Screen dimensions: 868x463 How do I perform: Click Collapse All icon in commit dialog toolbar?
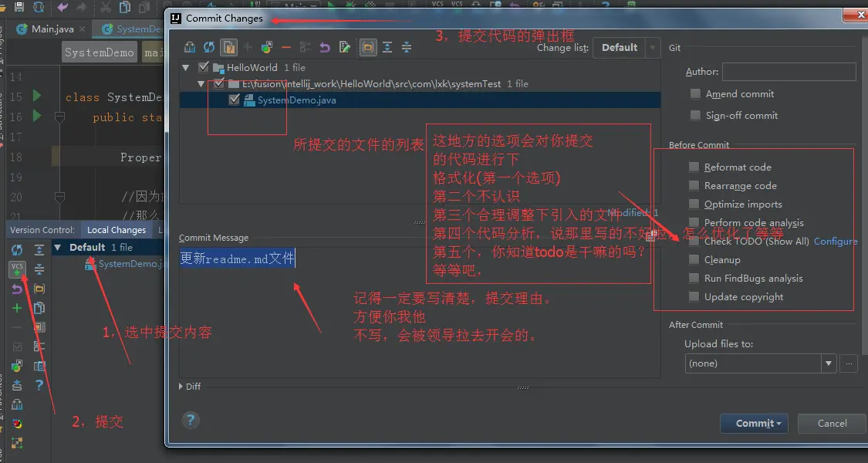(x=407, y=48)
